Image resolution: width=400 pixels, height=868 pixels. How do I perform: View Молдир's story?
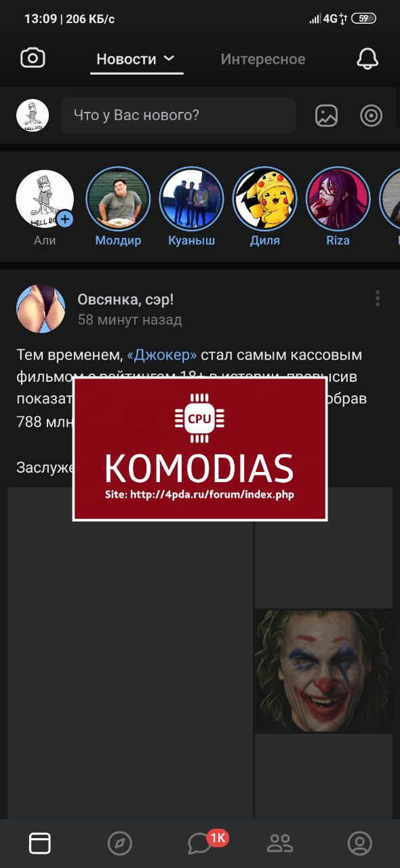pyautogui.click(x=118, y=199)
